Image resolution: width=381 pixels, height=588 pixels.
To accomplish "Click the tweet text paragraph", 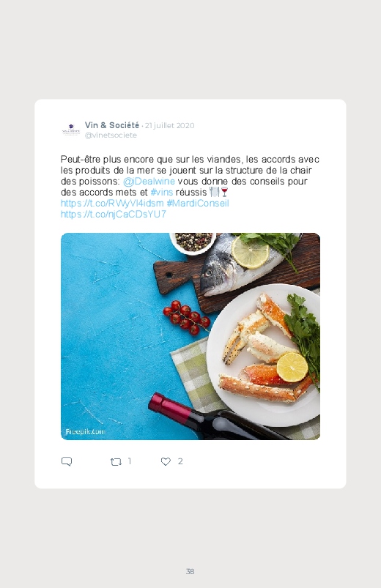I will 190,187.
